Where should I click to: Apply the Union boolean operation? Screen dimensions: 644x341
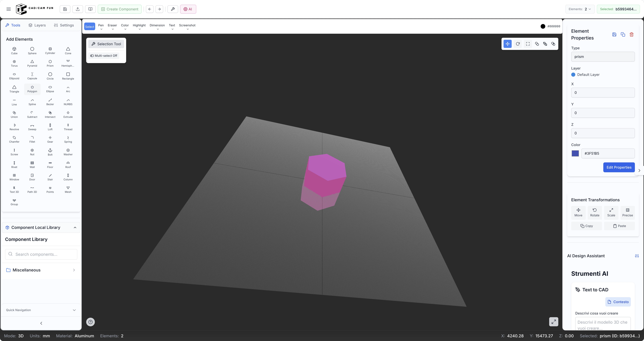pos(14,115)
